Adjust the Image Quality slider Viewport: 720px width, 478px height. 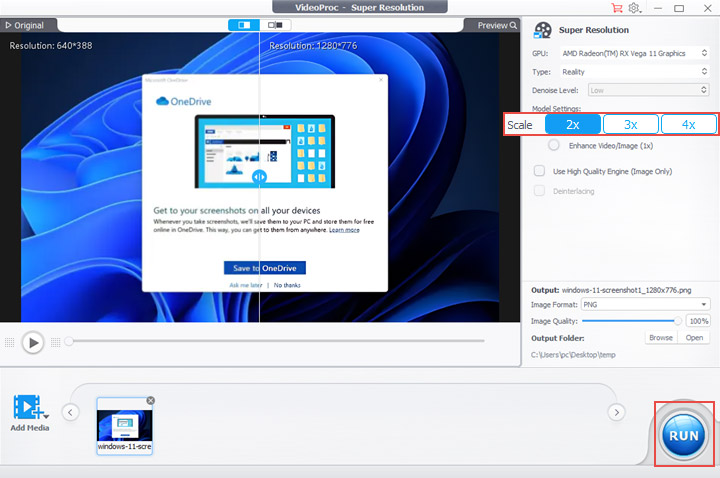632,321
